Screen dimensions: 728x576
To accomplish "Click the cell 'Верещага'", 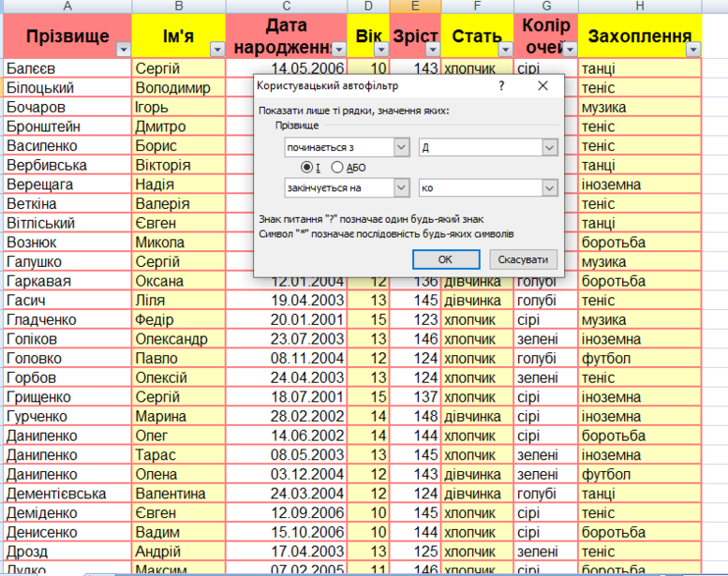I will click(x=67, y=185).
